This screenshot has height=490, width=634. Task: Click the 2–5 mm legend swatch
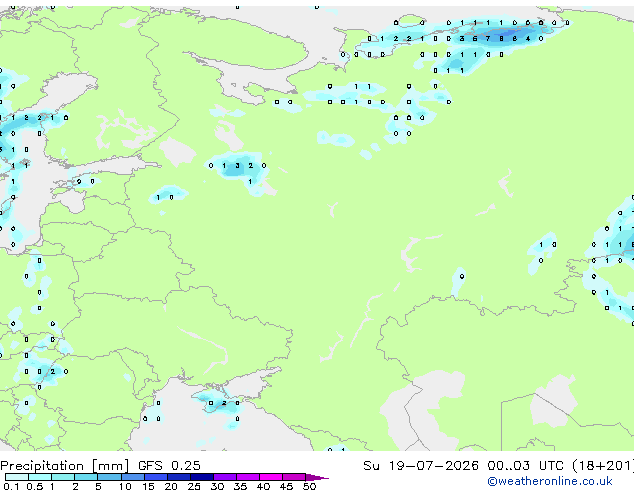(86, 477)
